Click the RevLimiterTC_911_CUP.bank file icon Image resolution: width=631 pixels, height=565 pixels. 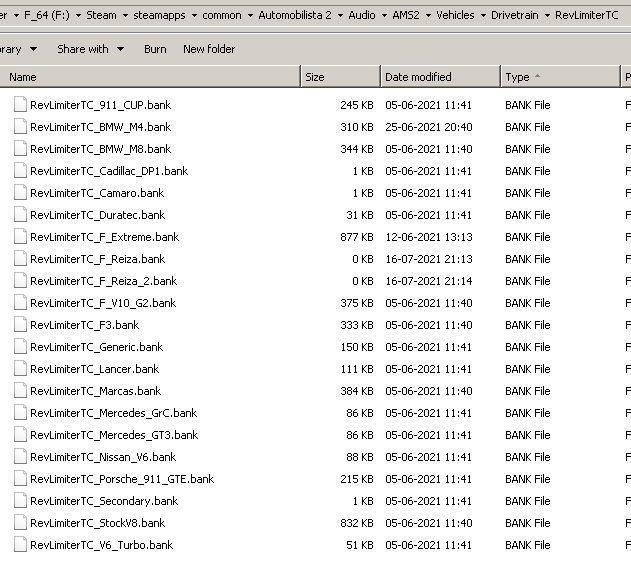20,105
